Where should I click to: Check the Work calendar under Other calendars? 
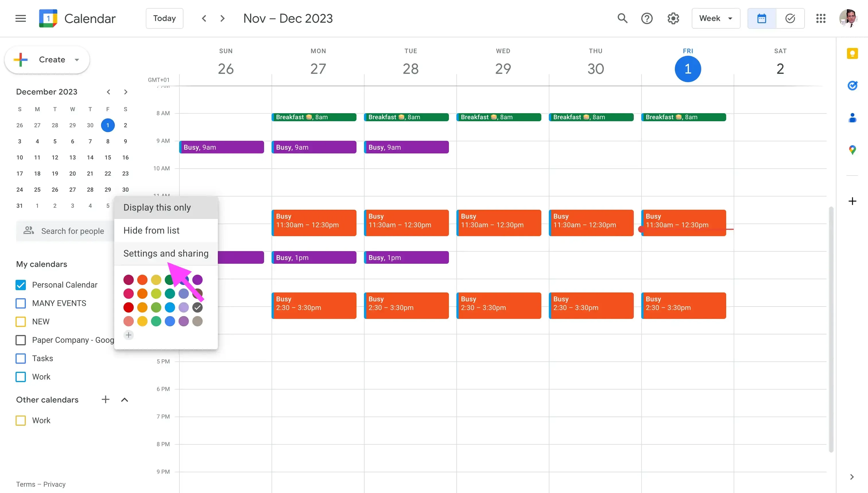[21, 420]
